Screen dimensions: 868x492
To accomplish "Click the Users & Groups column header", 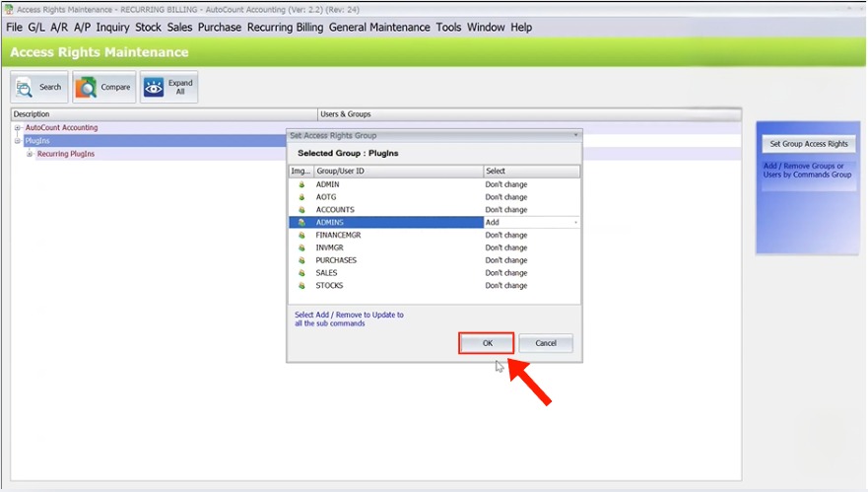I will pyautogui.click(x=529, y=114).
